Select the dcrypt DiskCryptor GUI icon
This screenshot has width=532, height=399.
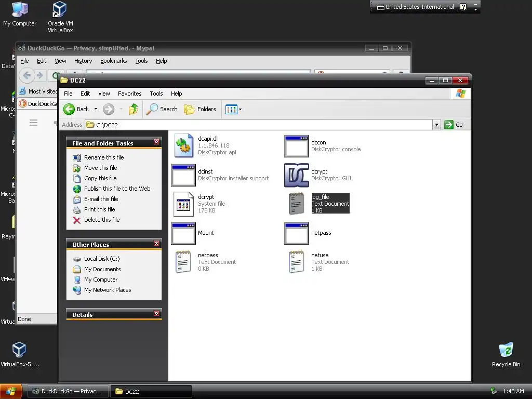pyautogui.click(x=297, y=175)
